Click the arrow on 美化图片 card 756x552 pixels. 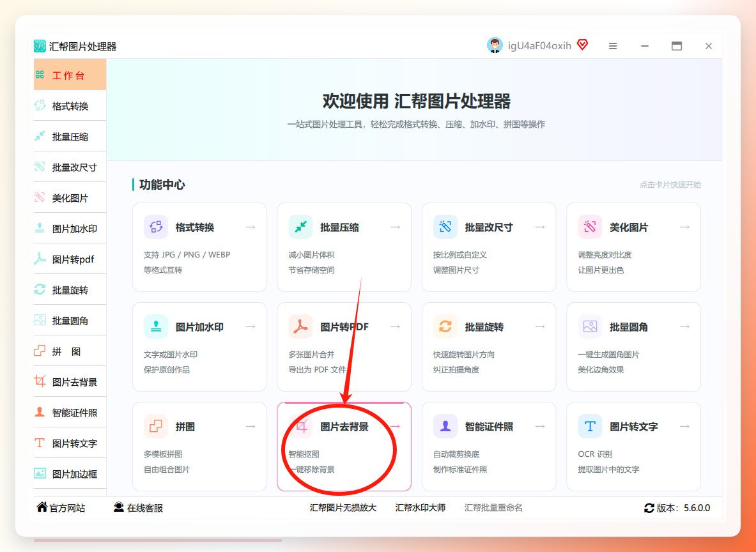pos(684,227)
